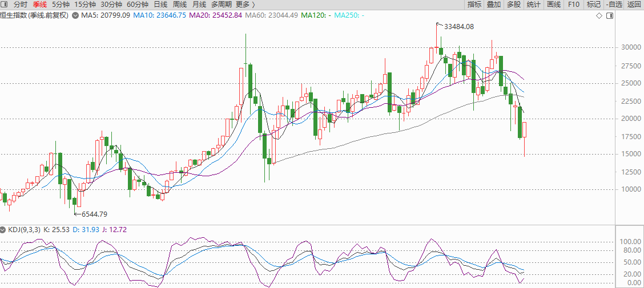
Task: Toggle the right side panel icon
Action: point(610,15)
